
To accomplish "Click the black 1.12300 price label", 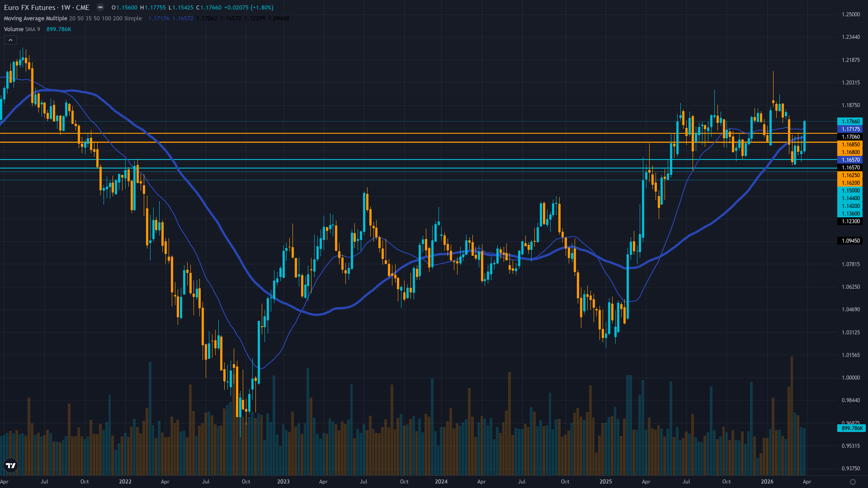I will pyautogui.click(x=850, y=221).
